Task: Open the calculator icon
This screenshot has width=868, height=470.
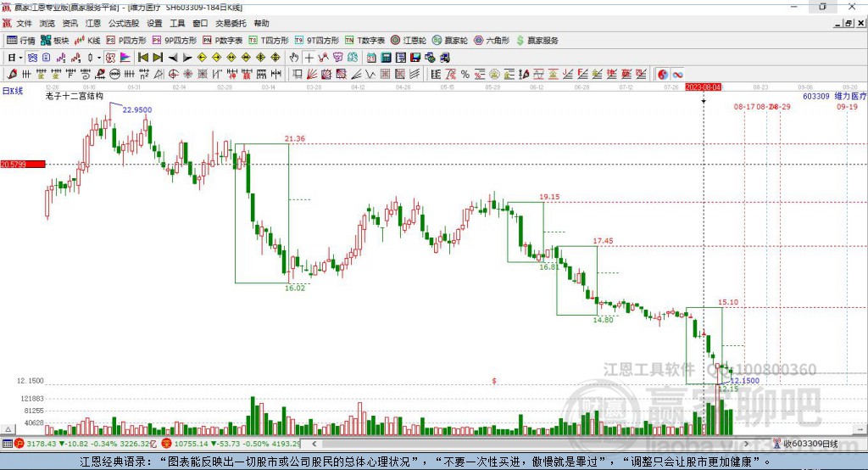Action: 386,57
